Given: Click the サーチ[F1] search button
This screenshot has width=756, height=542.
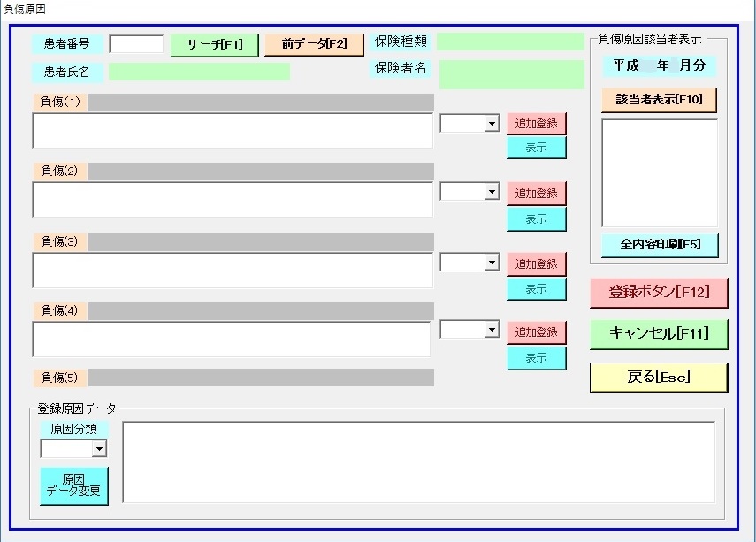Looking at the screenshot, I should (215, 44).
